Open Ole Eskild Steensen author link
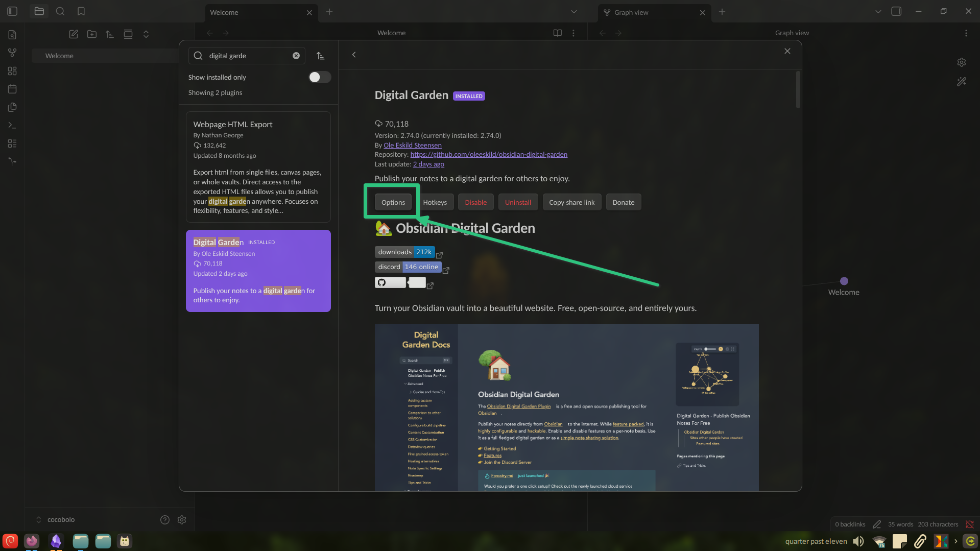 point(412,145)
